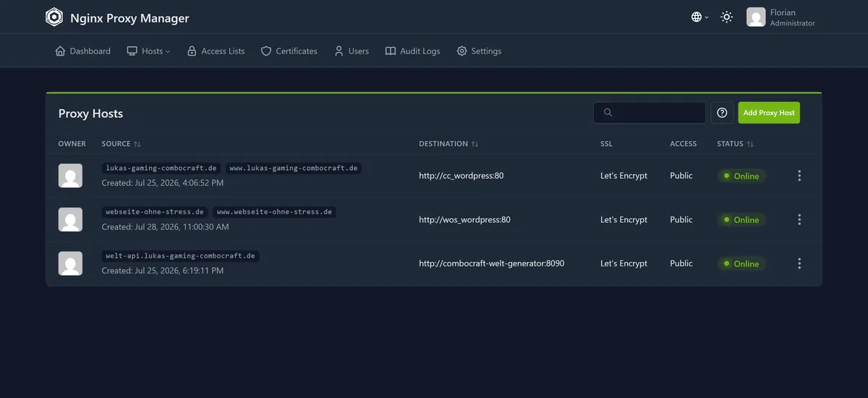Click the welt-api.lukas-gaming-combocraft.de domain tag
Screen dimensions: 868x398
(x=180, y=255)
